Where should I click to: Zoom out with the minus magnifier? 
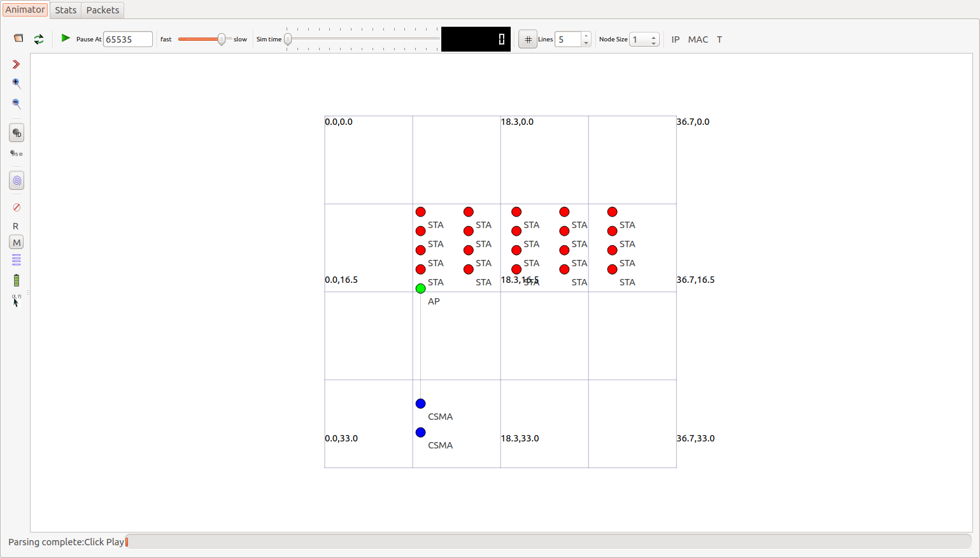pyautogui.click(x=17, y=103)
